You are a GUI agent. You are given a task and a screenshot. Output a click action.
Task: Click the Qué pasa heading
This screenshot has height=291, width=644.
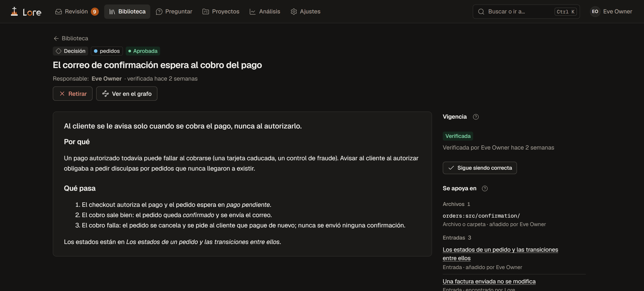click(80, 188)
